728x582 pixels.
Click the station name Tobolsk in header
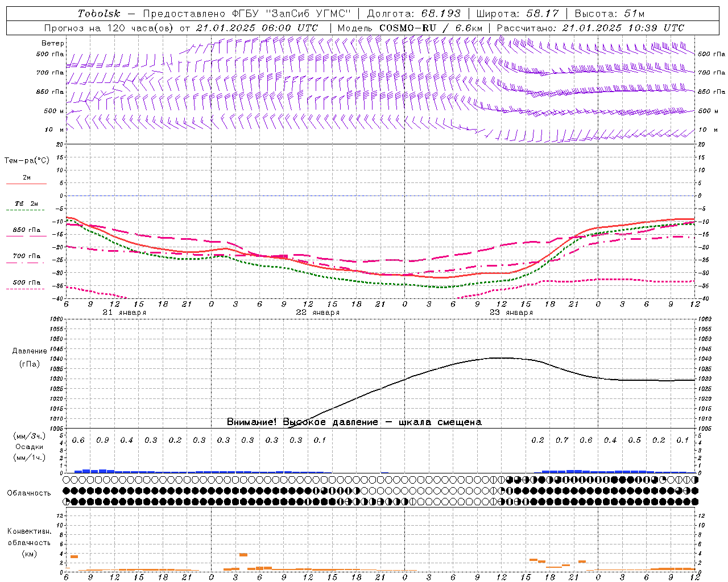pyautogui.click(x=99, y=14)
